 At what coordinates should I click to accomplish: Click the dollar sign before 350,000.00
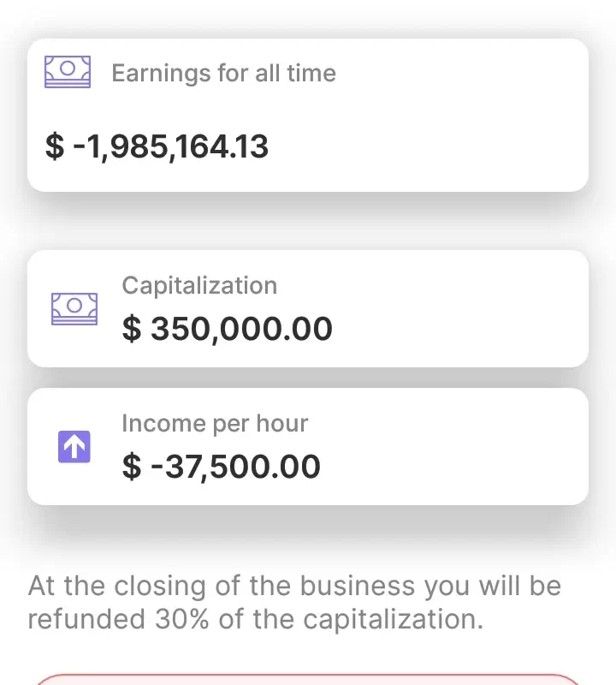(x=131, y=329)
